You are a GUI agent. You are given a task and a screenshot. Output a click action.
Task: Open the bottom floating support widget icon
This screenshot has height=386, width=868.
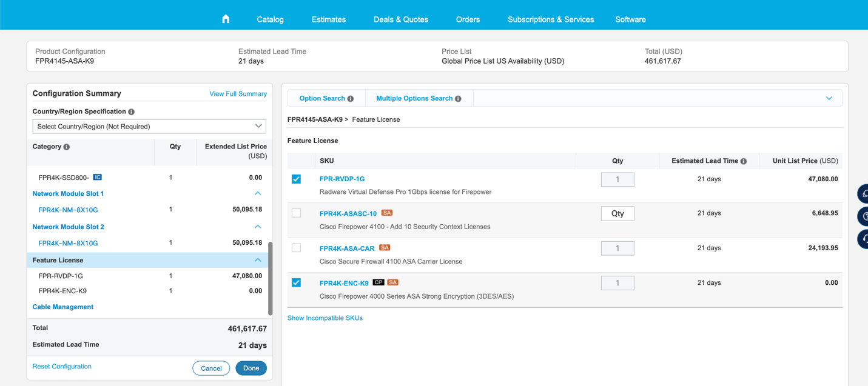tap(864, 239)
